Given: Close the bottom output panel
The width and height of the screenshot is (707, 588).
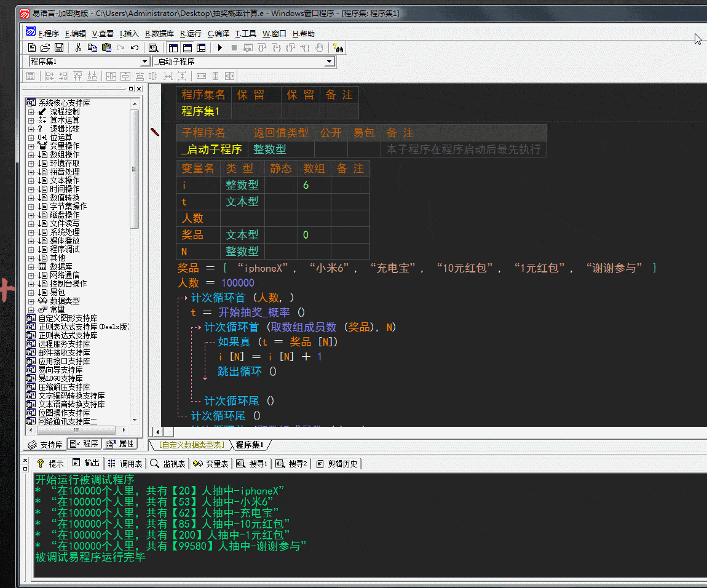Looking at the screenshot, I should click(x=25, y=460).
